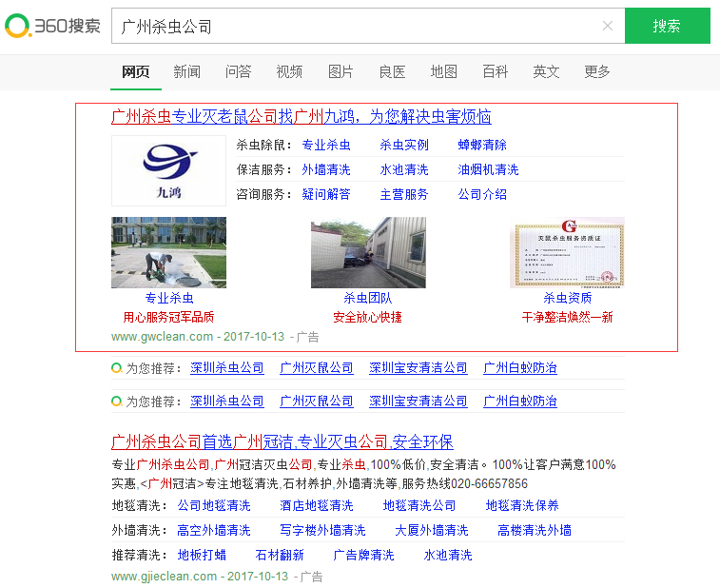The image size is (720, 588).
Task: Click the 九鸿 company logo image
Action: coord(168,170)
